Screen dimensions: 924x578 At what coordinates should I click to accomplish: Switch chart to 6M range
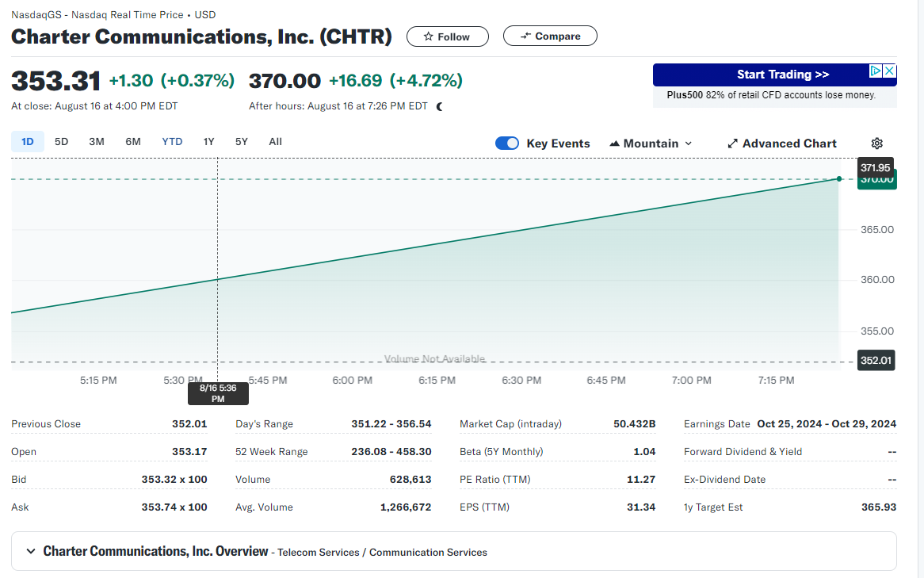133,142
